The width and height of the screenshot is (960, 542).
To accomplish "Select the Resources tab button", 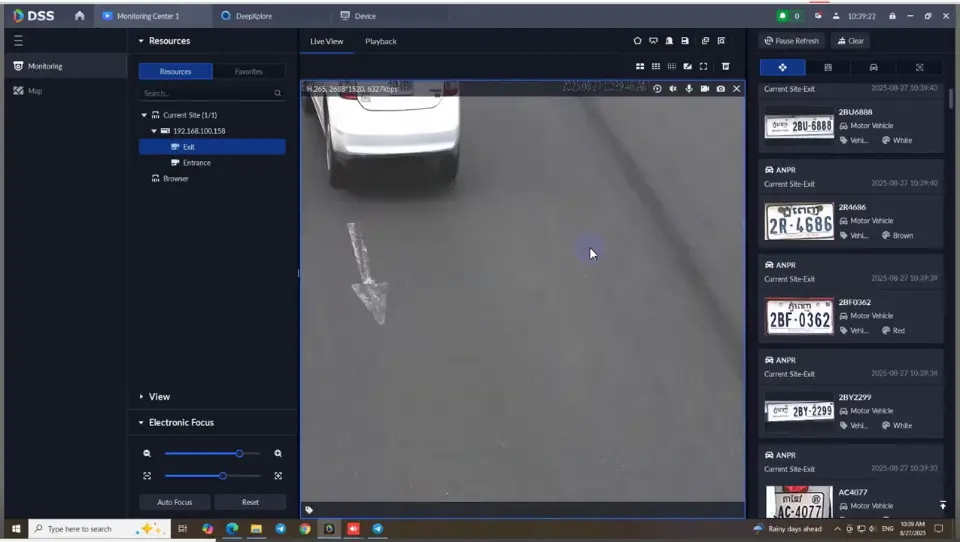I will click(x=176, y=71).
